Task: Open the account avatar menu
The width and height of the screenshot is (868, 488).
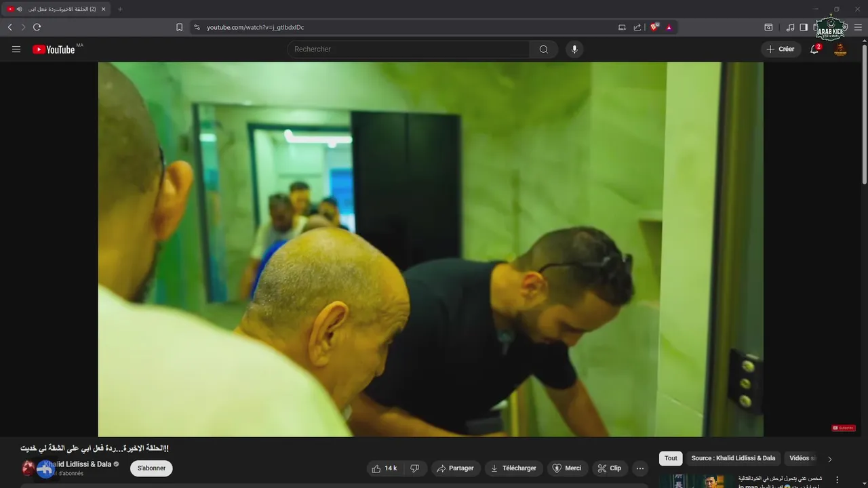Action: [840, 49]
